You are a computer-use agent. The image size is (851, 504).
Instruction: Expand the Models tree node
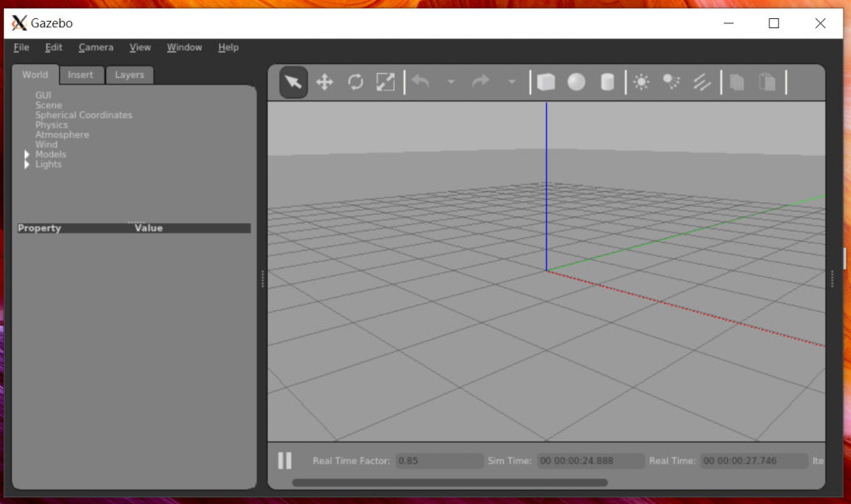pyautogui.click(x=27, y=154)
